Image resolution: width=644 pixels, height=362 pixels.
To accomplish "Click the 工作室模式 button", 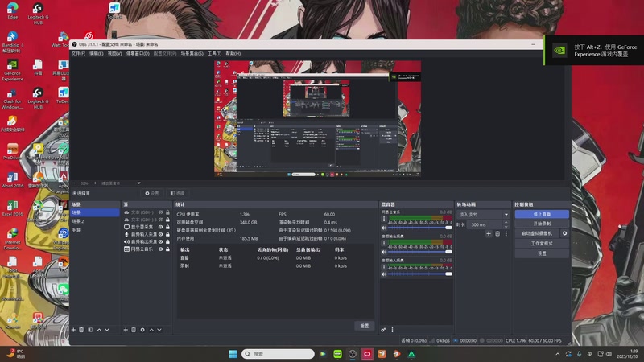I will [542, 244].
